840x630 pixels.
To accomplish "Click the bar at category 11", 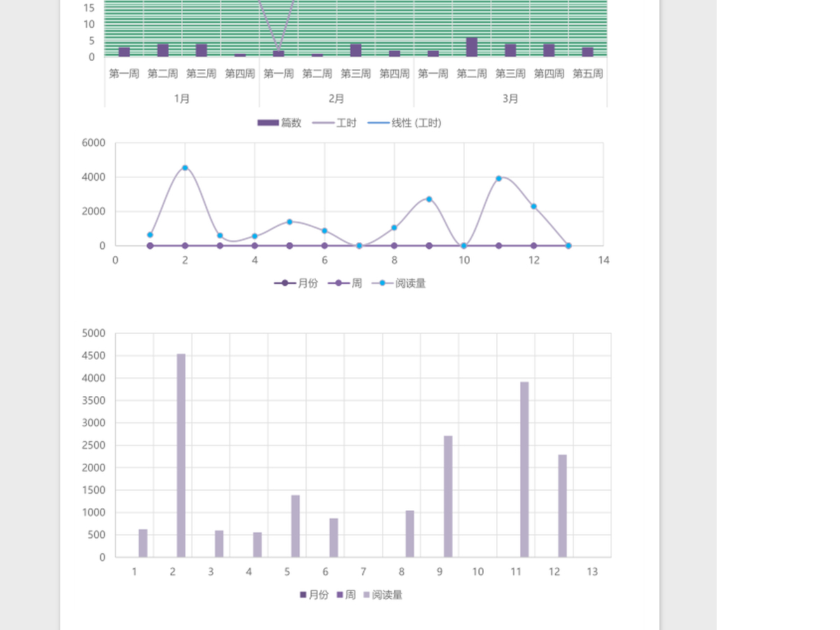I will point(524,470).
